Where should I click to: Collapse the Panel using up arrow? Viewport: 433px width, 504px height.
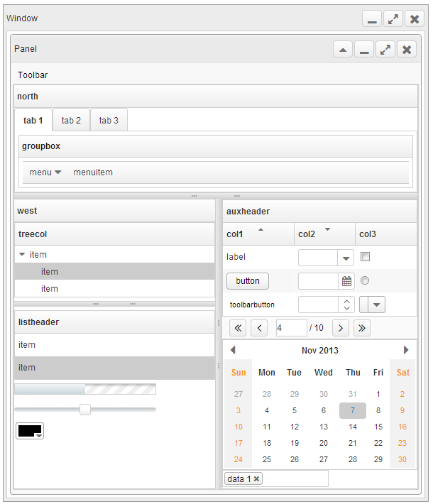point(343,50)
